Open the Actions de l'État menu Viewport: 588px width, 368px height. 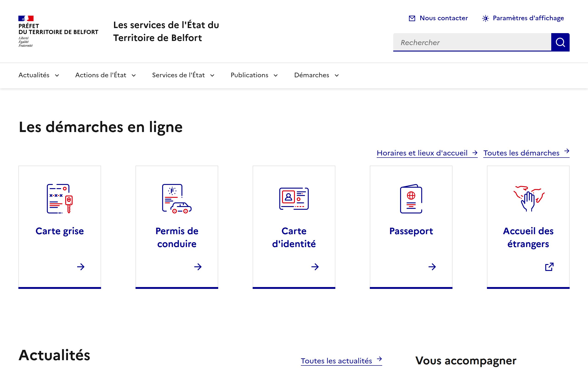105,75
